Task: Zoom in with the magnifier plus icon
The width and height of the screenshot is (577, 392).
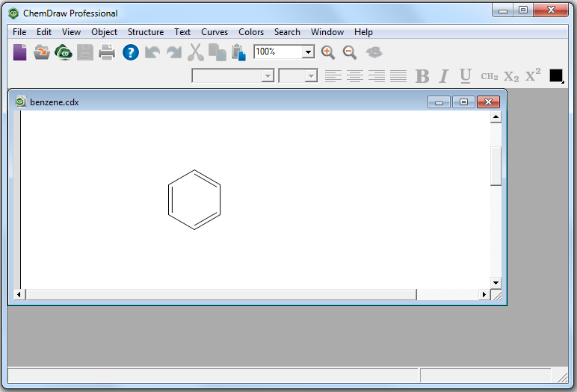Action: coord(328,52)
